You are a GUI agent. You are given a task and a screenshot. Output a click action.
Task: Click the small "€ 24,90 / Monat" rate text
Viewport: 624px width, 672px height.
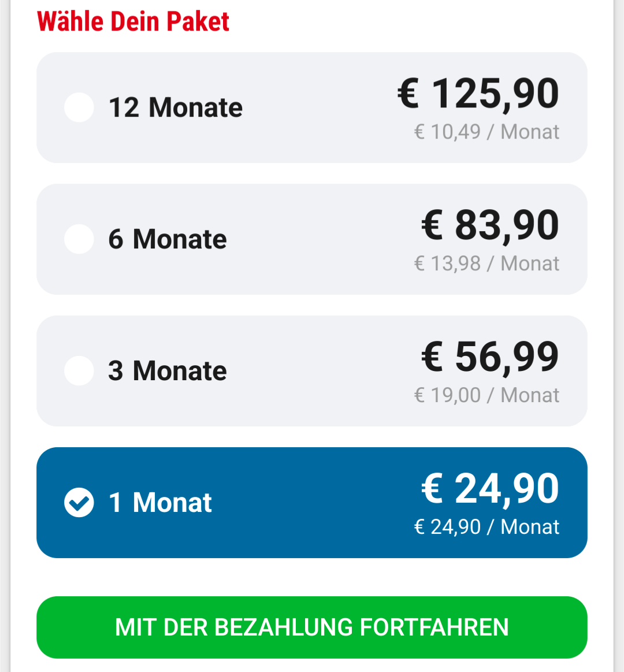[x=486, y=527]
